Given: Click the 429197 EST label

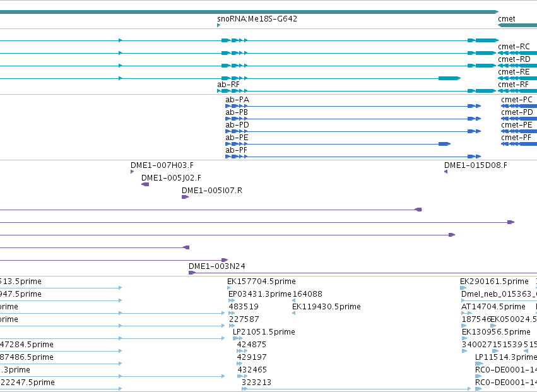Looking at the screenshot, I should point(252,357).
